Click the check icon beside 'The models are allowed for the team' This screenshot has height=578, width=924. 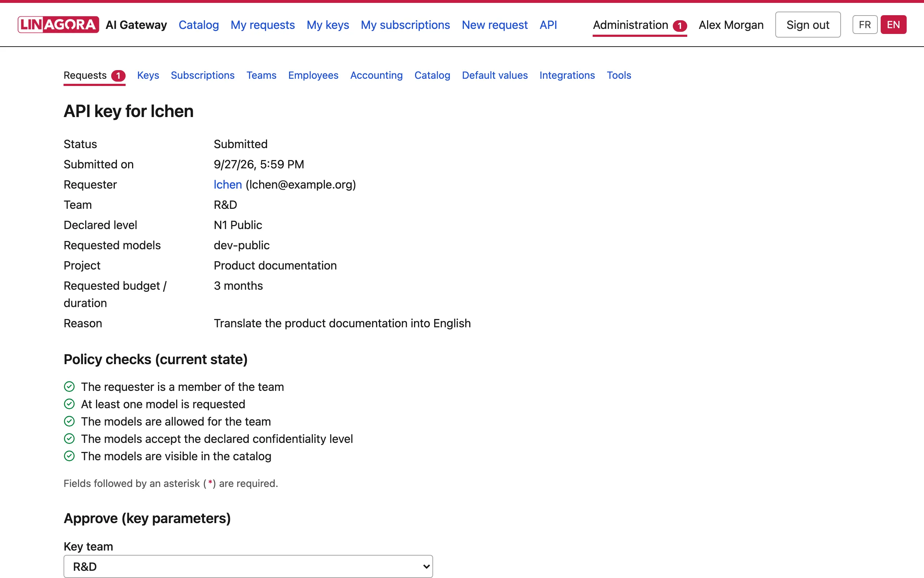pos(69,421)
